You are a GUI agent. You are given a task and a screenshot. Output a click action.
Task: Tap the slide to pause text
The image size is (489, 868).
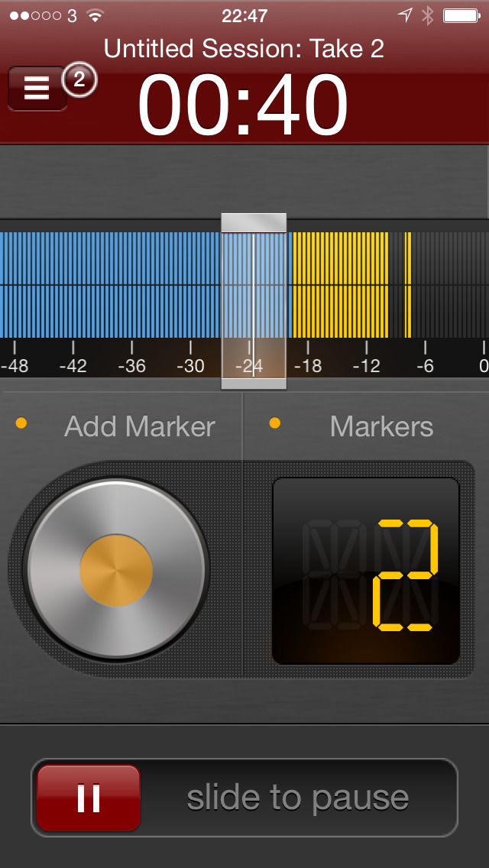point(298,798)
